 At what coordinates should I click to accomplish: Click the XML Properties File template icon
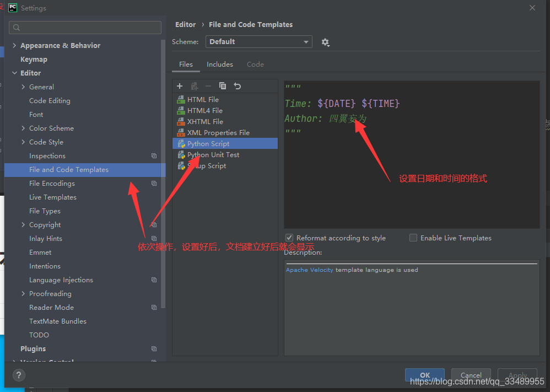point(181,133)
